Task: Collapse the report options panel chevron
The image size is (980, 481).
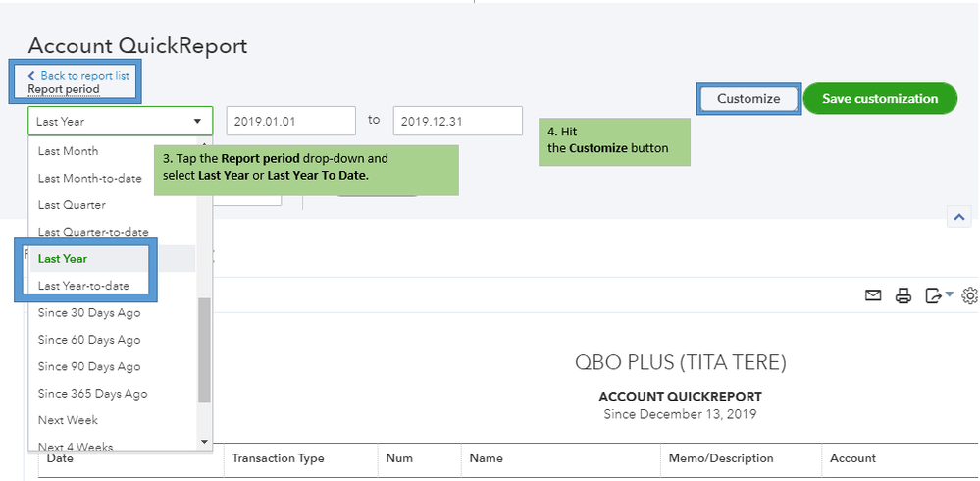Action: coord(959,217)
